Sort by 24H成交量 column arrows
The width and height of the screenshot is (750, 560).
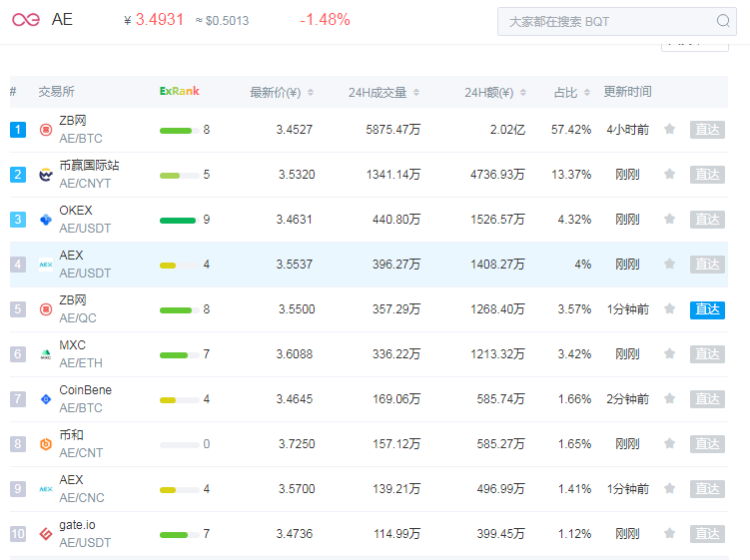[x=416, y=92]
